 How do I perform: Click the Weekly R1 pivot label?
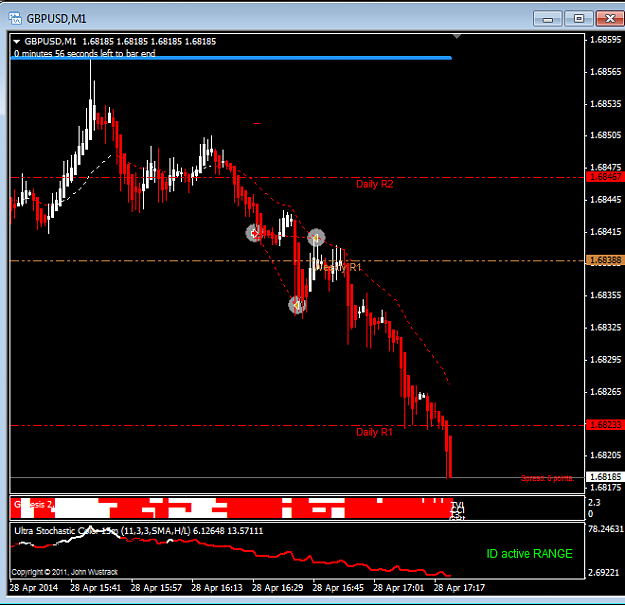338,267
